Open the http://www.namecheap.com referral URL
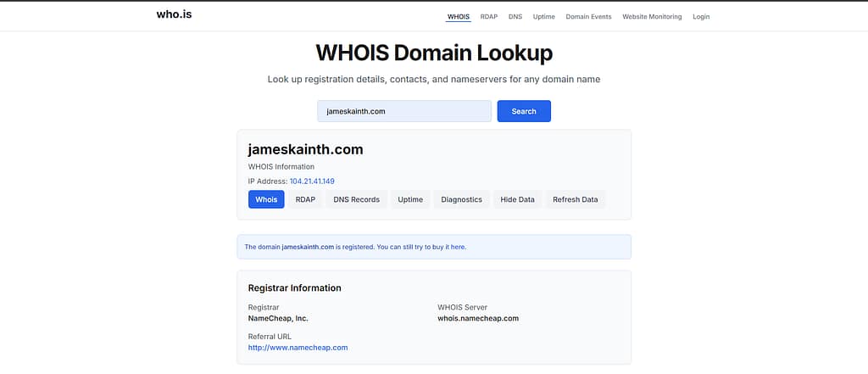Screen dimensions: 868x374 (x=298, y=348)
